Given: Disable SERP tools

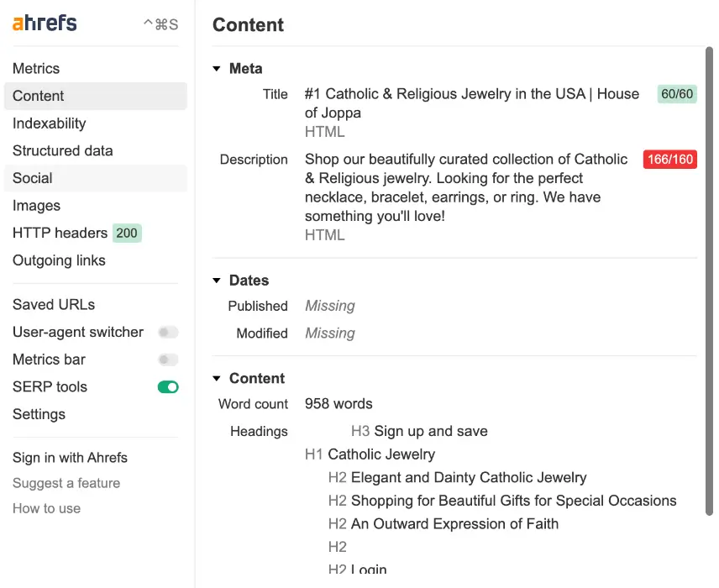Looking at the screenshot, I should click(x=165, y=386).
